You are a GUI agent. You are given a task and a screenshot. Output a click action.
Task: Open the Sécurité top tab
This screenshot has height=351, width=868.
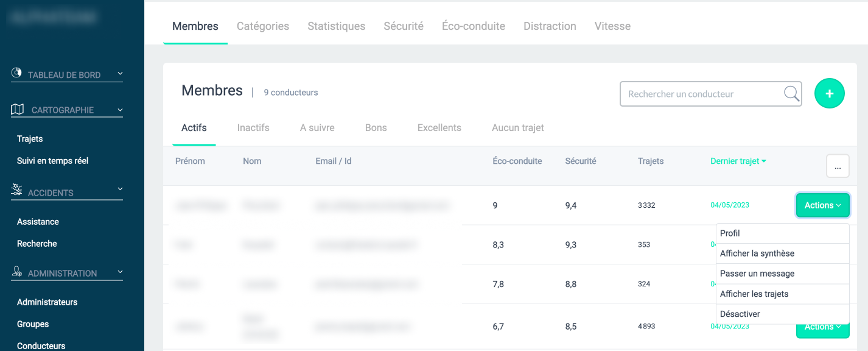pos(404,26)
